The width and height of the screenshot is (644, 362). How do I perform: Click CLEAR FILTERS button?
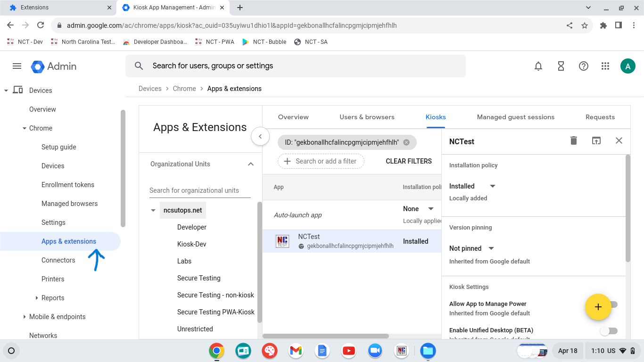[x=409, y=161]
